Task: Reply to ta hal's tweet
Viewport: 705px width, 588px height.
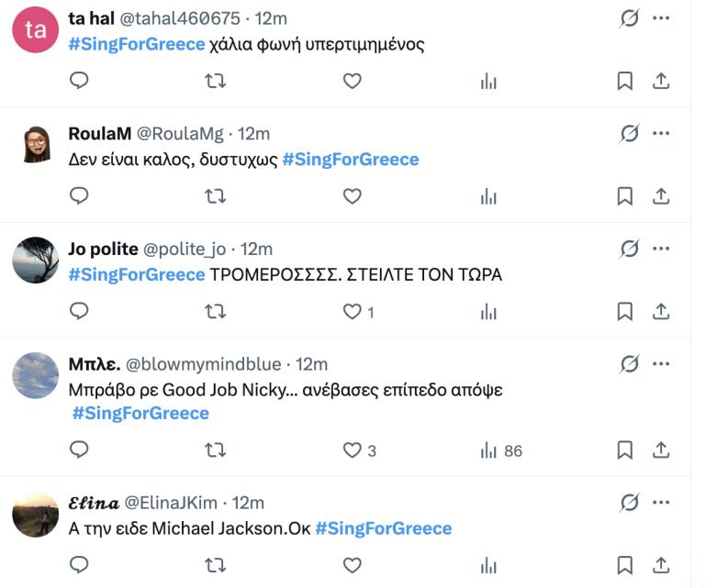Action: click(x=79, y=81)
